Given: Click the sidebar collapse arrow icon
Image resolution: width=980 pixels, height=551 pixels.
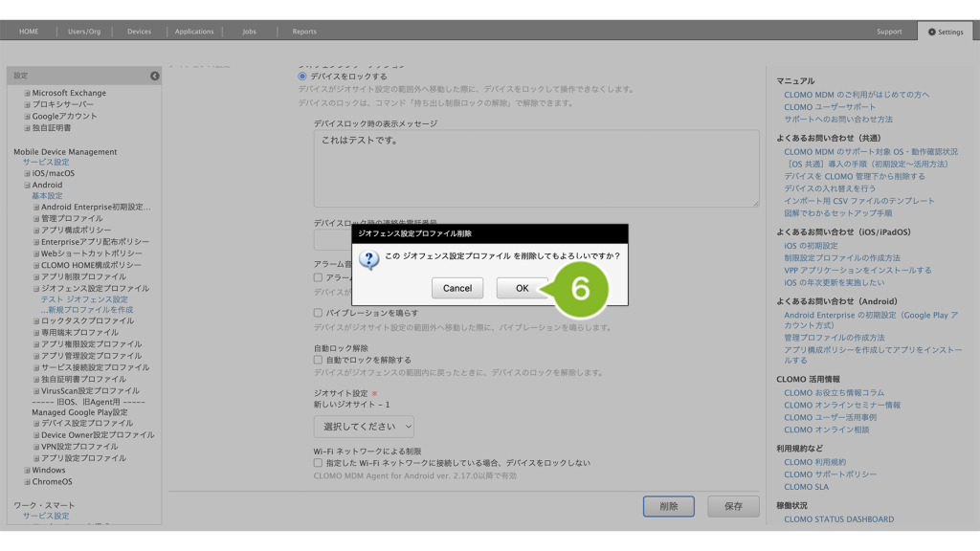Looking at the screenshot, I should 154,76.
